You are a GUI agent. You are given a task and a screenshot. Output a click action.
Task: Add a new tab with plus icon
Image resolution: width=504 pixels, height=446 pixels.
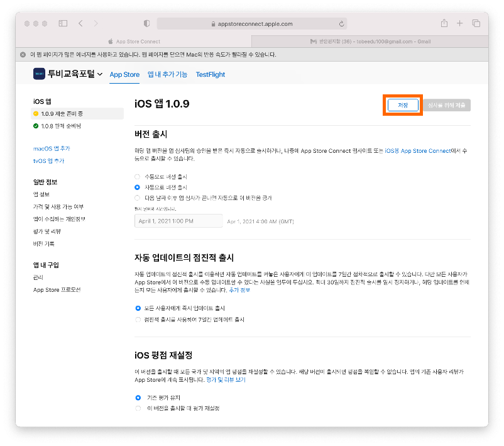[459, 23]
